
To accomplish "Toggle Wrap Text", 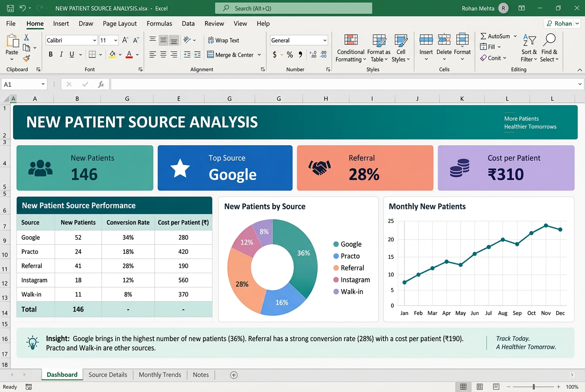I will tap(224, 40).
